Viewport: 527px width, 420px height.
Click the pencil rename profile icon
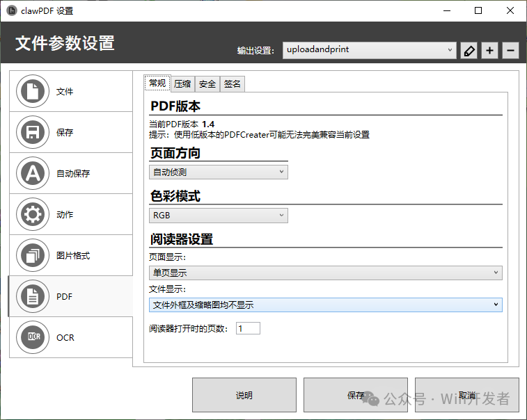(469, 51)
